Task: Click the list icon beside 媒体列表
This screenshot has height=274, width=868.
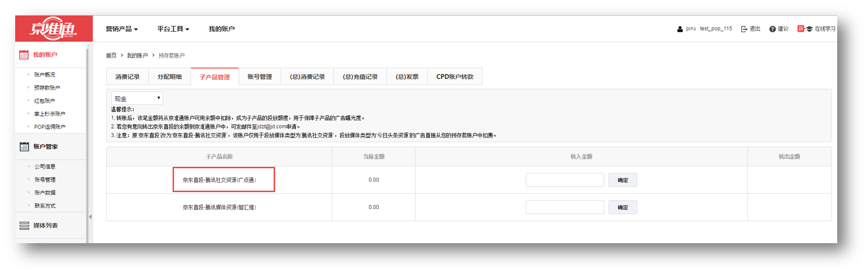Action: coord(24,226)
